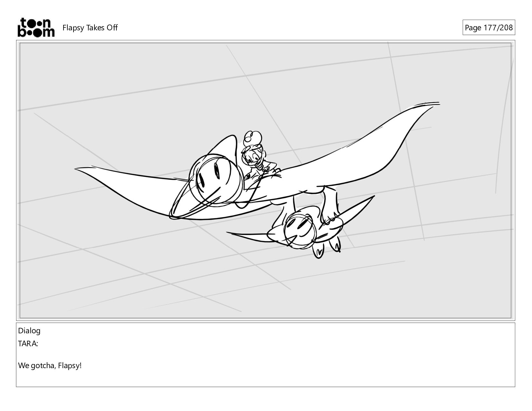Image resolution: width=532 pixels, height=411 pixels.
Task: Click the 'TARA:' speaker name
Action: [28, 344]
